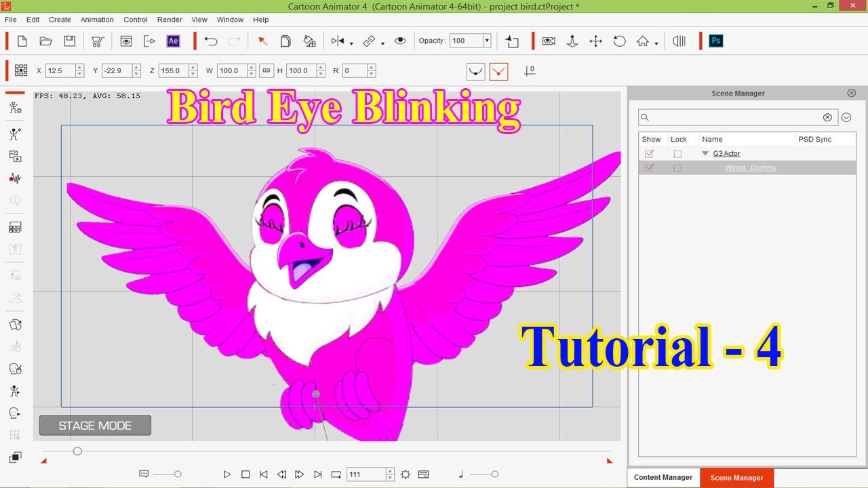Click the STAGE MODE button
Viewport: 868px width, 488px height.
tap(95, 426)
